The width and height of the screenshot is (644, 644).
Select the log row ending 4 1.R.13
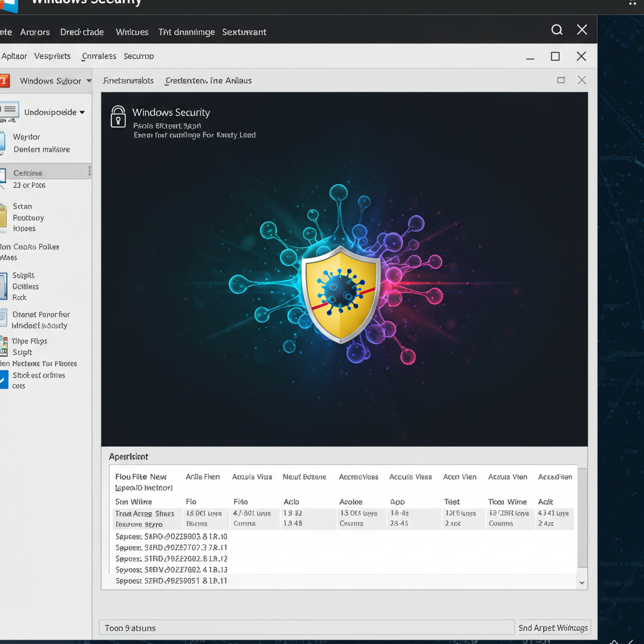point(171,570)
